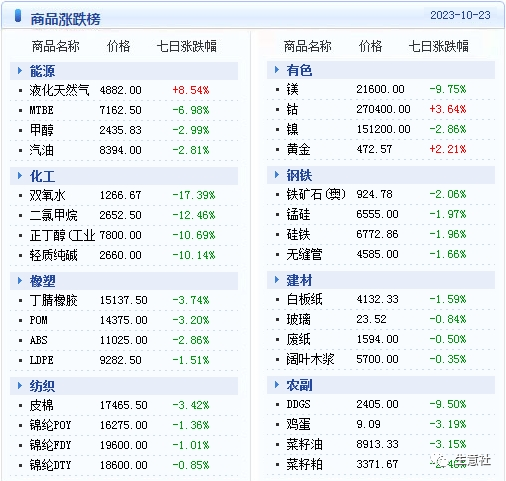Click the 23.52 price of 玻璃
This screenshot has height=481, width=506.
point(371,319)
